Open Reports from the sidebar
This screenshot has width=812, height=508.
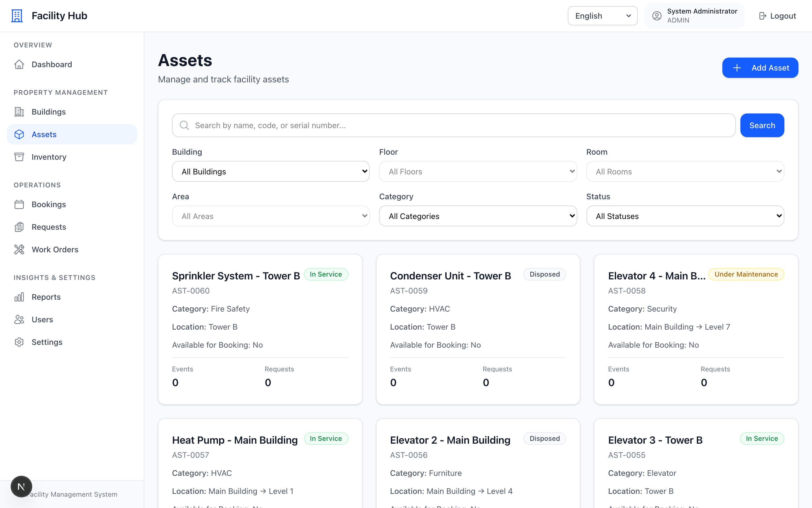coord(72,297)
